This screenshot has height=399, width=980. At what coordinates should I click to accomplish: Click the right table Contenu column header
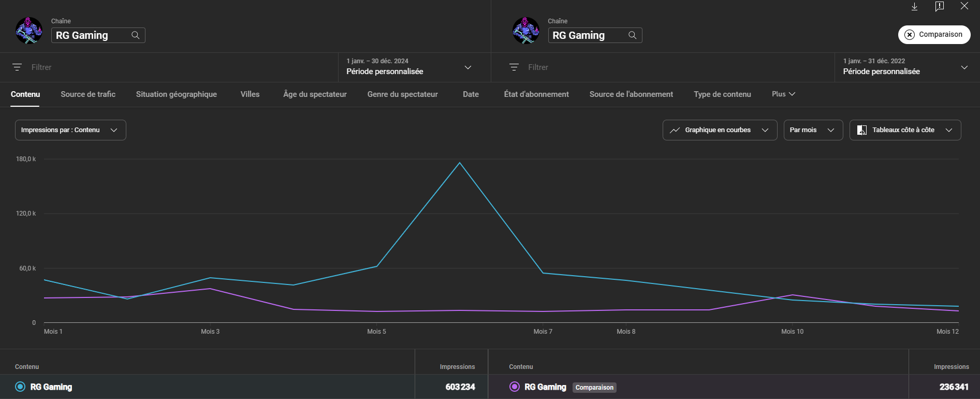[x=521, y=367]
